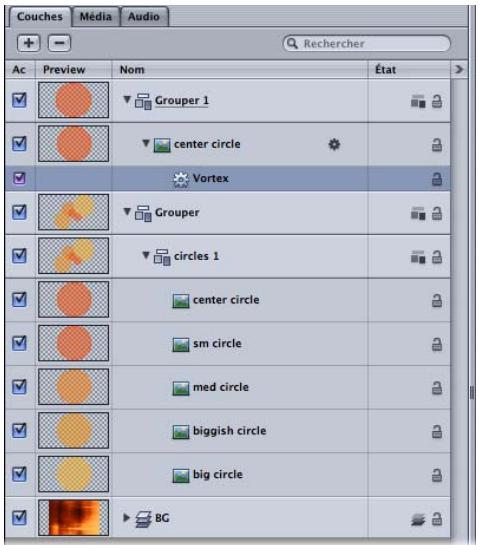Image resolution: width=479 pixels, height=545 pixels.
Task: Lock the sm circle layer
Action: 437,344
